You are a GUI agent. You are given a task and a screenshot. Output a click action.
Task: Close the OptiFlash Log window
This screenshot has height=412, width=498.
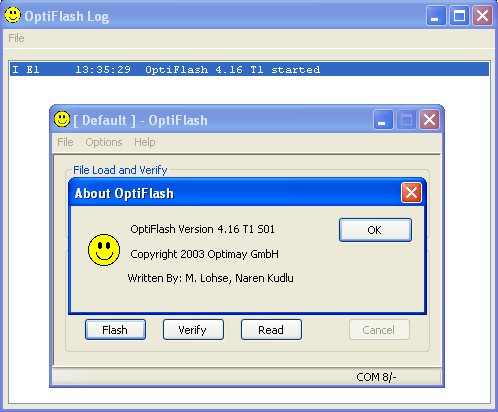tap(482, 16)
